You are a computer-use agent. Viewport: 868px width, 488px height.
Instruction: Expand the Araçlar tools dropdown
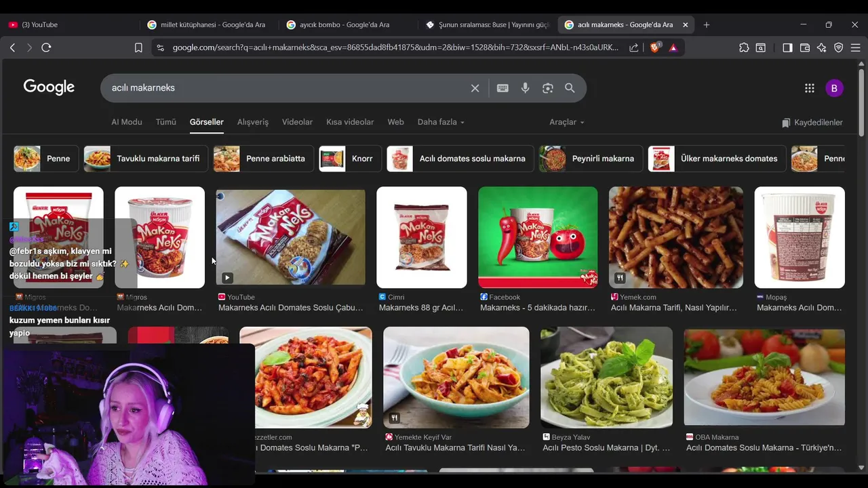tap(566, 122)
